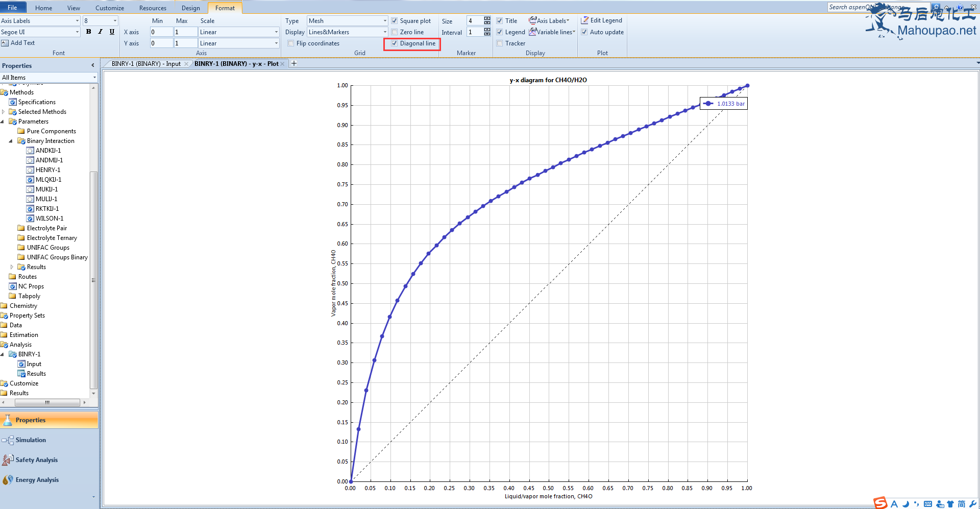
Task: Close the y-x Plot tab
Action: tap(282, 64)
